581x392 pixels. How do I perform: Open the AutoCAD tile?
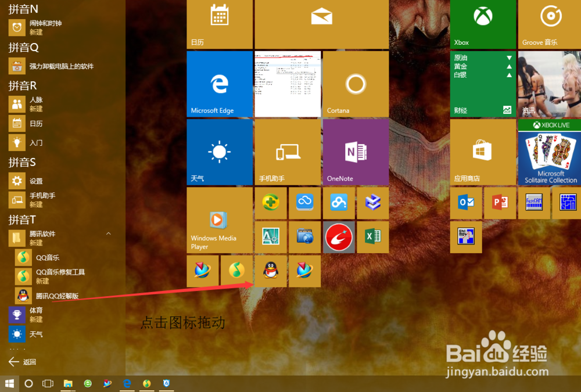click(271, 237)
